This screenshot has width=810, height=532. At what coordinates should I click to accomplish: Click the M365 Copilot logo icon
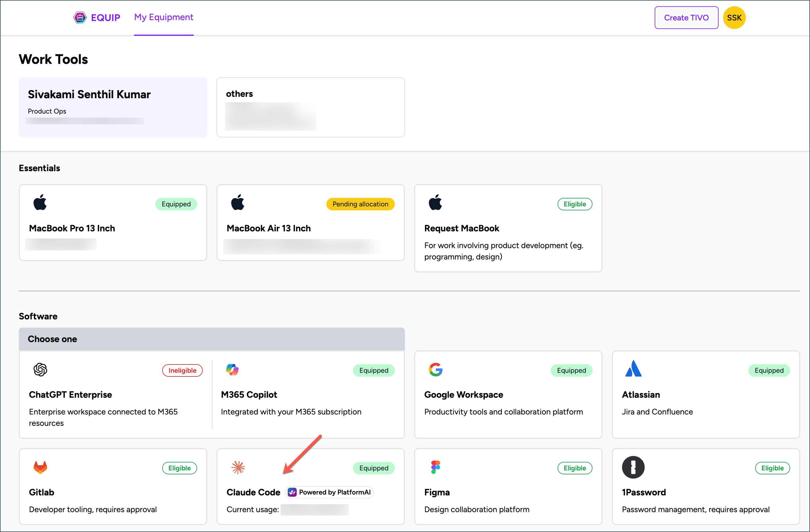coord(232,369)
